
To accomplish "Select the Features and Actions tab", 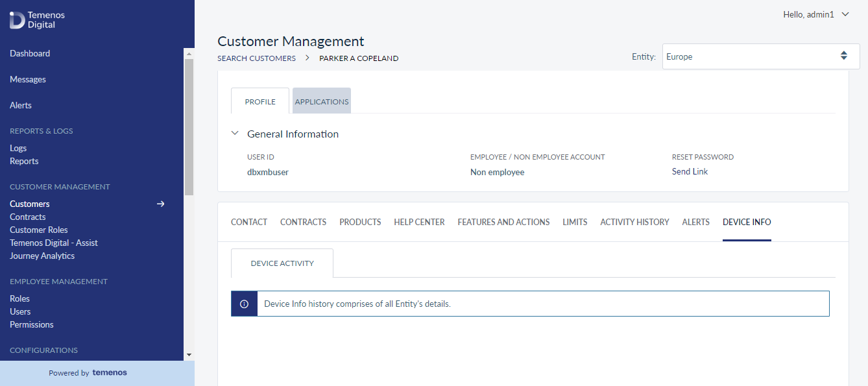I will pos(503,222).
